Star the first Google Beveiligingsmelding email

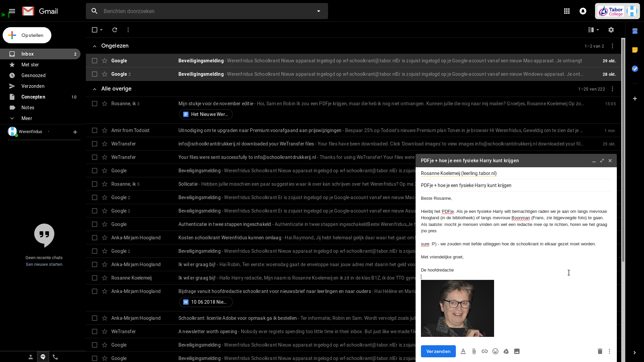[105, 61]
